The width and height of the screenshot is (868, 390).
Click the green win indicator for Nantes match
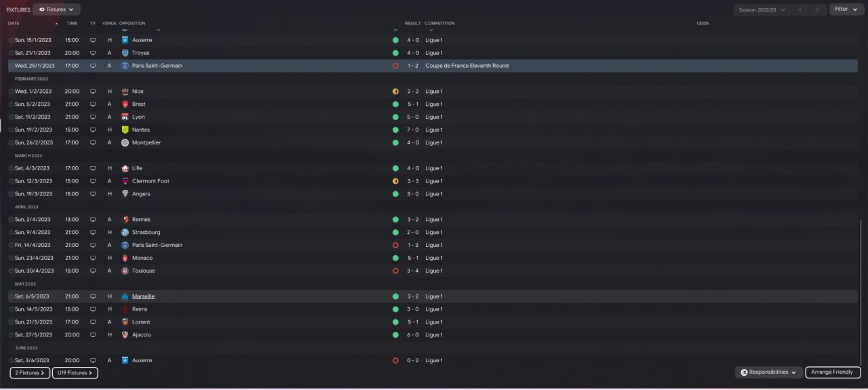click(395, 130)
